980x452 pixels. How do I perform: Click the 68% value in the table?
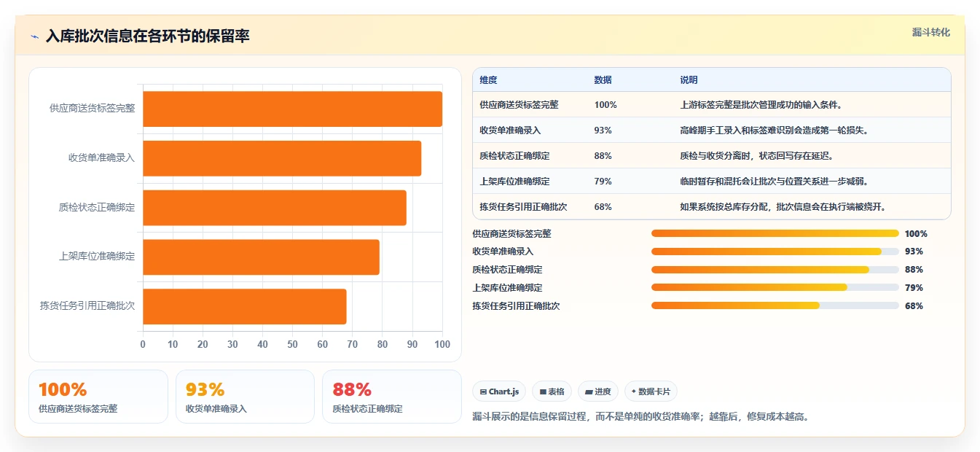click(603, 207)
